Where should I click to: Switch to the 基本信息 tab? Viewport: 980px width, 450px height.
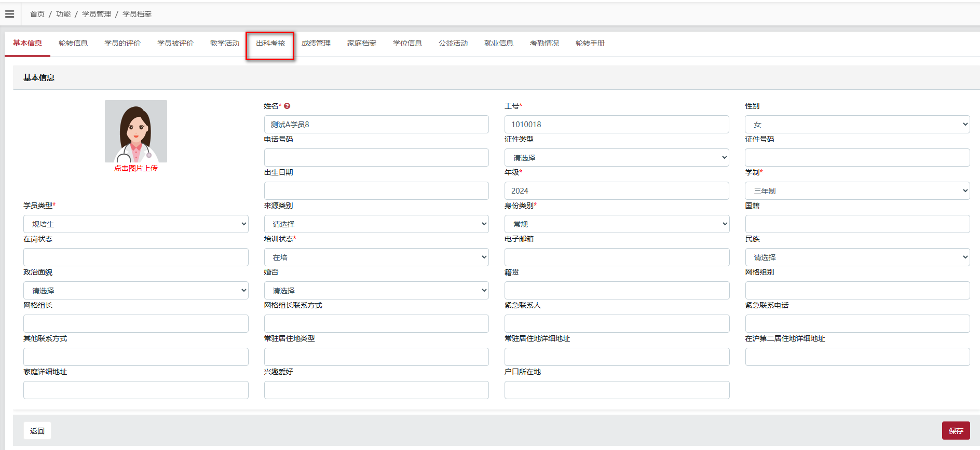point(28,43)
